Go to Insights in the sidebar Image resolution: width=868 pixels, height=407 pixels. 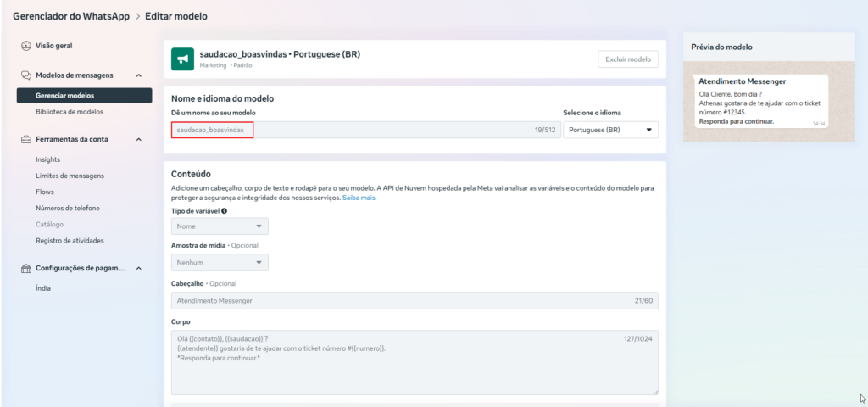(47, 159)
